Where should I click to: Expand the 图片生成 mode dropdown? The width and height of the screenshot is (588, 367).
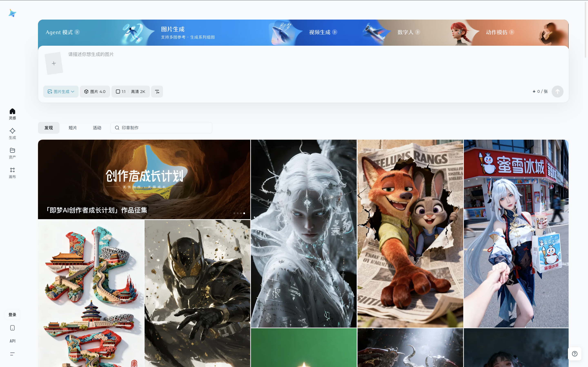tap(61, 92)
